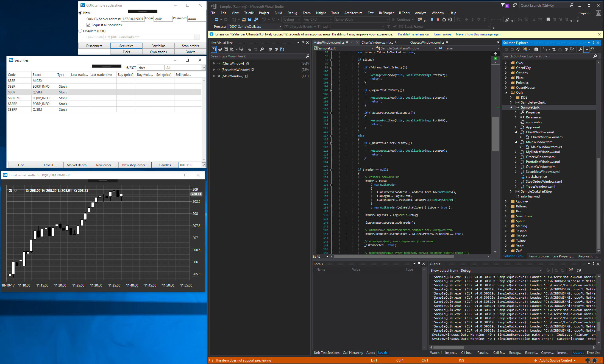
Task: Toggle word wrap icon in Output panel
Action: [579, 270]
